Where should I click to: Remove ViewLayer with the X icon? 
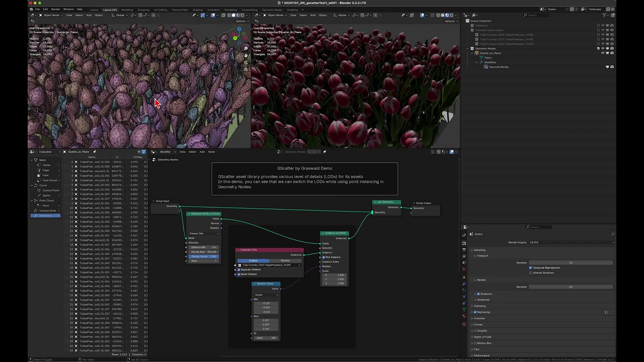613,9
